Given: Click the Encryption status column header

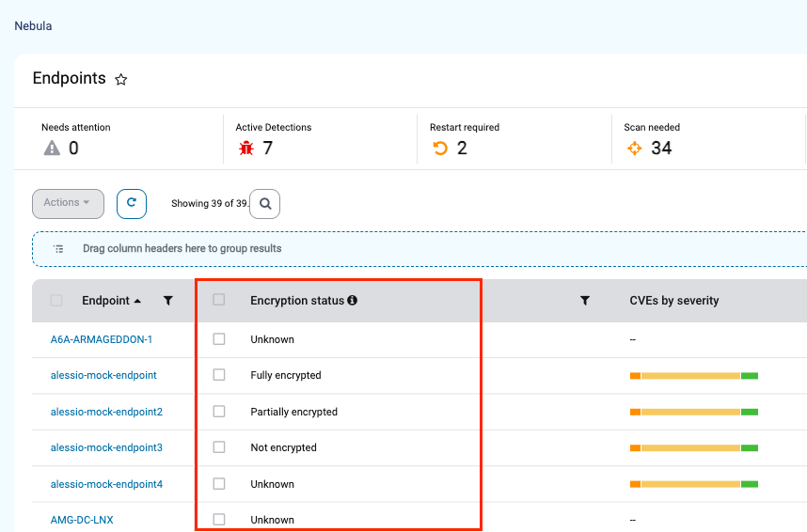Looking at the screenshot, I should pos(297,301).
